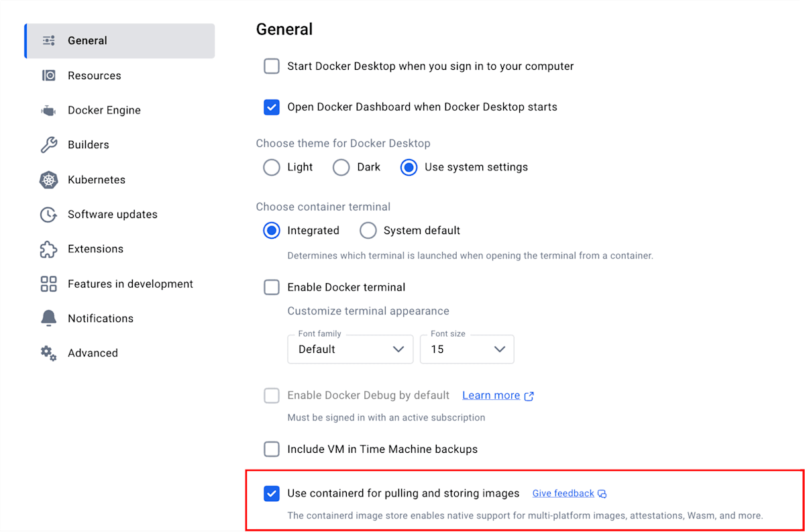Click the Docker Engine whale icon
Screen dimensions: 805x532
(49, 111)
